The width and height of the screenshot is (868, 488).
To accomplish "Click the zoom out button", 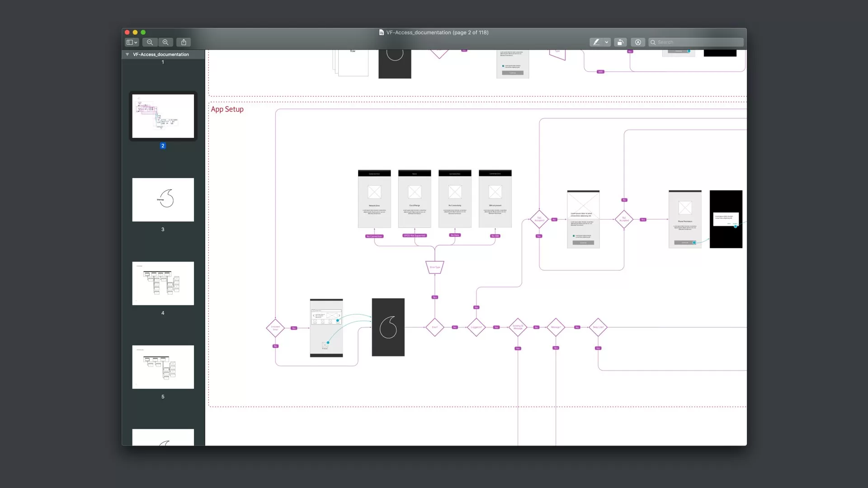I will point(150,42).
